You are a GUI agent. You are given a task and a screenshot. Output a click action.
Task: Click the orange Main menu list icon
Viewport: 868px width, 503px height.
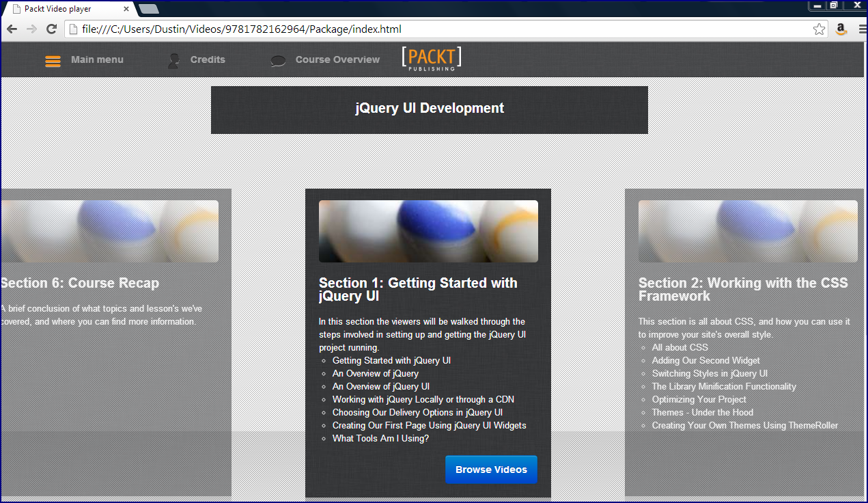[x=53, y=61]
